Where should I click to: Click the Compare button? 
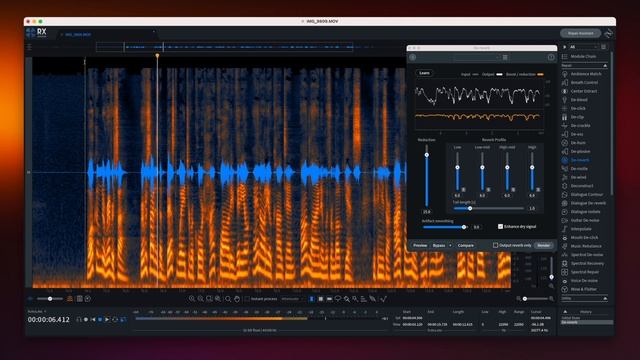click(466, 245)
